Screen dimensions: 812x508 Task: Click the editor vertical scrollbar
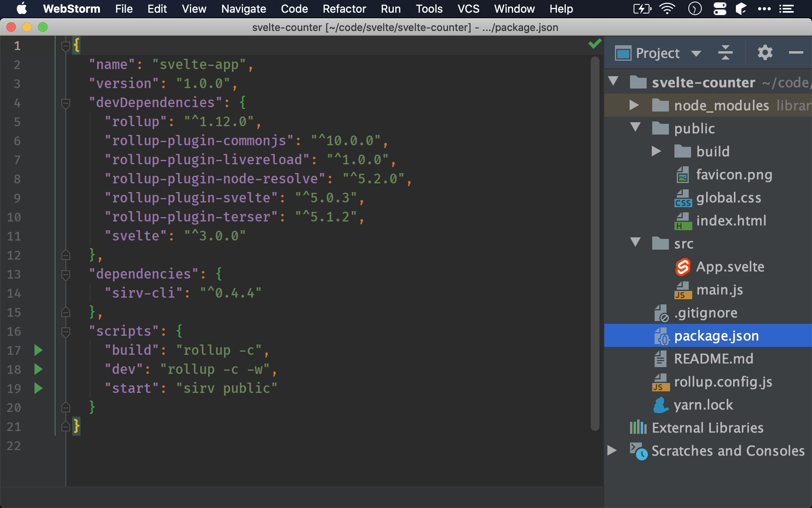[x=595, y=244]
